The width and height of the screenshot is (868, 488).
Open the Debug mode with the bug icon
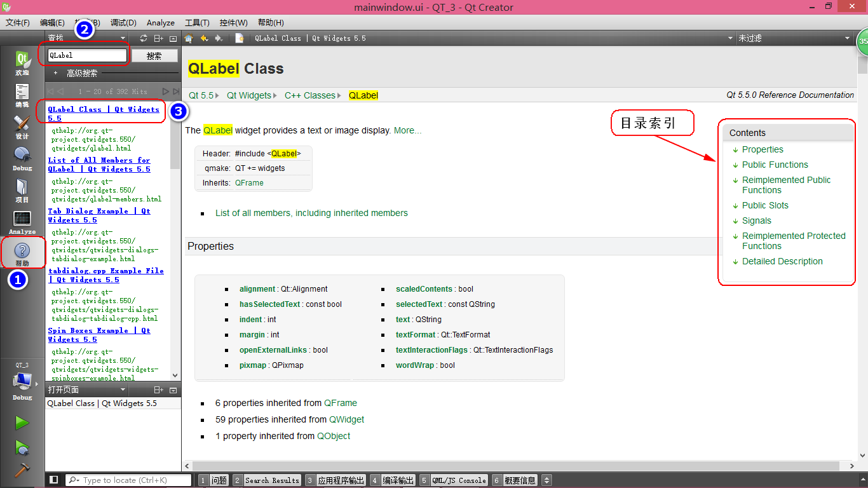point(22,159)
